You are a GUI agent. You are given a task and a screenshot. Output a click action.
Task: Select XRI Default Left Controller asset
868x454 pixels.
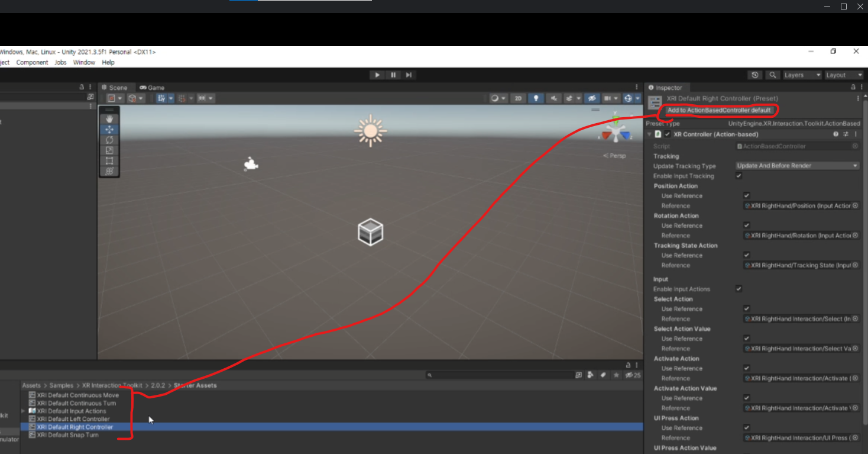tap(69, 419)
